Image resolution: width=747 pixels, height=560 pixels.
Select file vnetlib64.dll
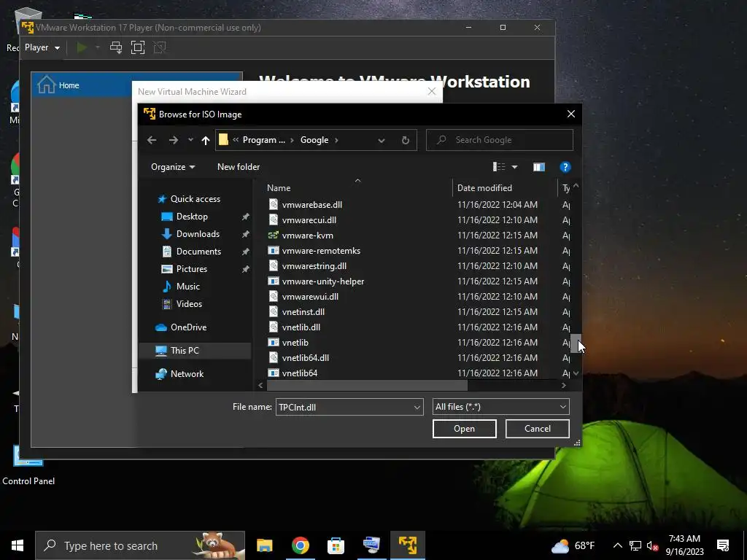click(x=306, y=357)
